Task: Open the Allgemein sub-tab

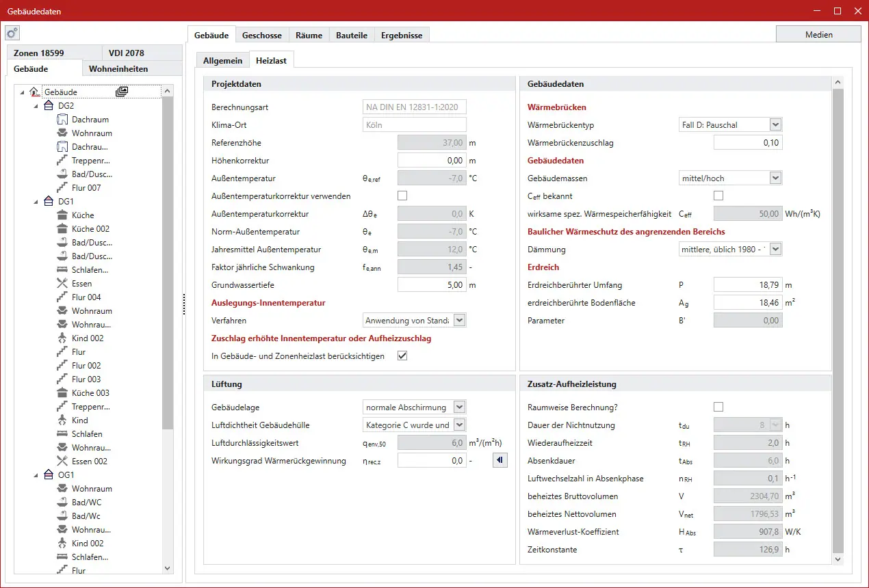Action: 222,60
